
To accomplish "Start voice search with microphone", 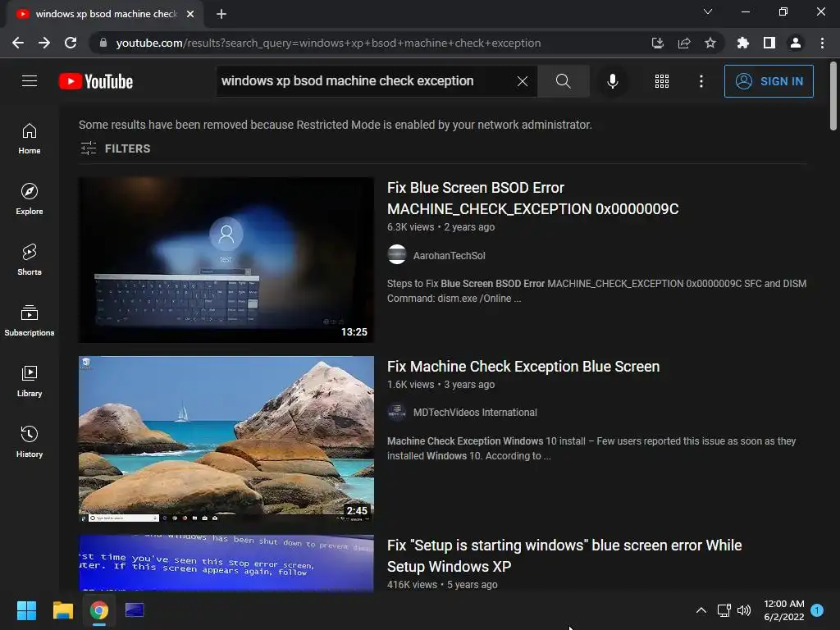I will click(612, 81).
